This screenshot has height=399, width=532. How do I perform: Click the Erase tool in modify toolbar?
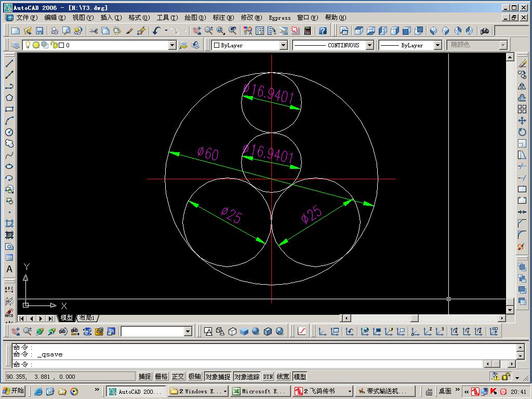522,63
